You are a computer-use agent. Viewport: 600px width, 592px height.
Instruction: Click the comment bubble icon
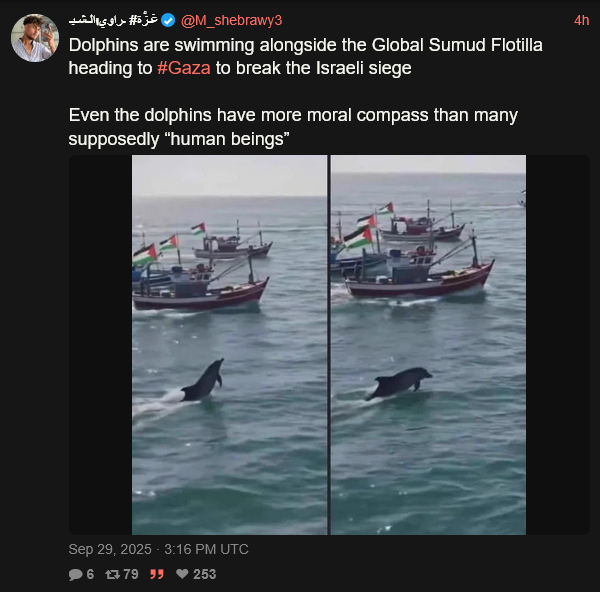(75, 574)
